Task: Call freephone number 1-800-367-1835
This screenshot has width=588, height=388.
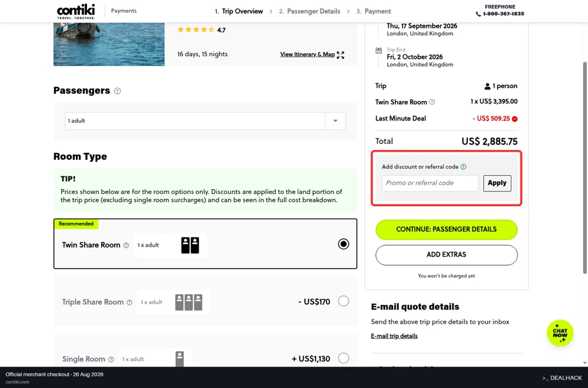Action: [x=503, y=14]
